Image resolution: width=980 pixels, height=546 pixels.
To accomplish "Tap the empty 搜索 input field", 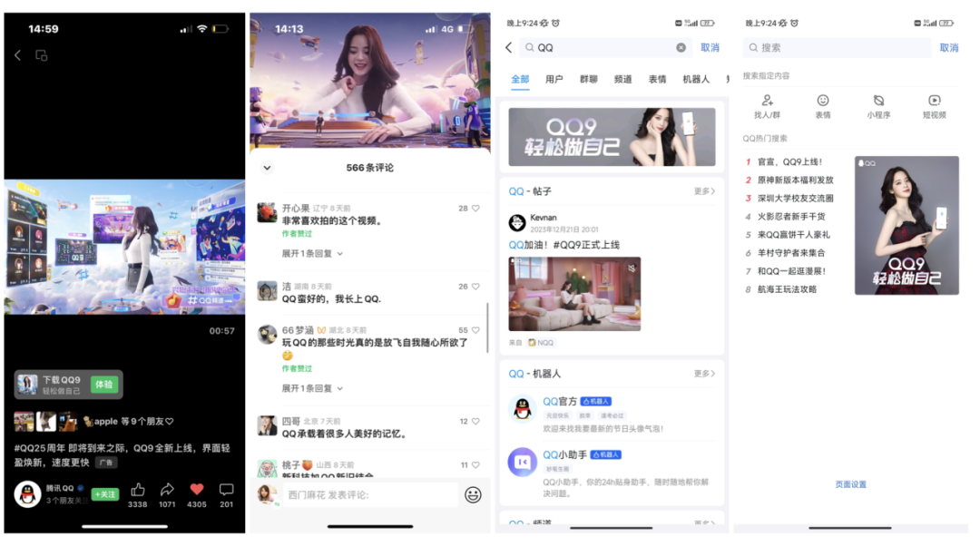I will [x=837, y=47].
